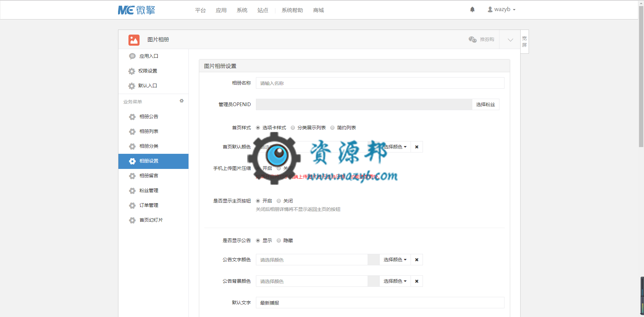Click the gear icon beside 粉丝管理
Screen dimensions: 644x317
pos(132,191)
